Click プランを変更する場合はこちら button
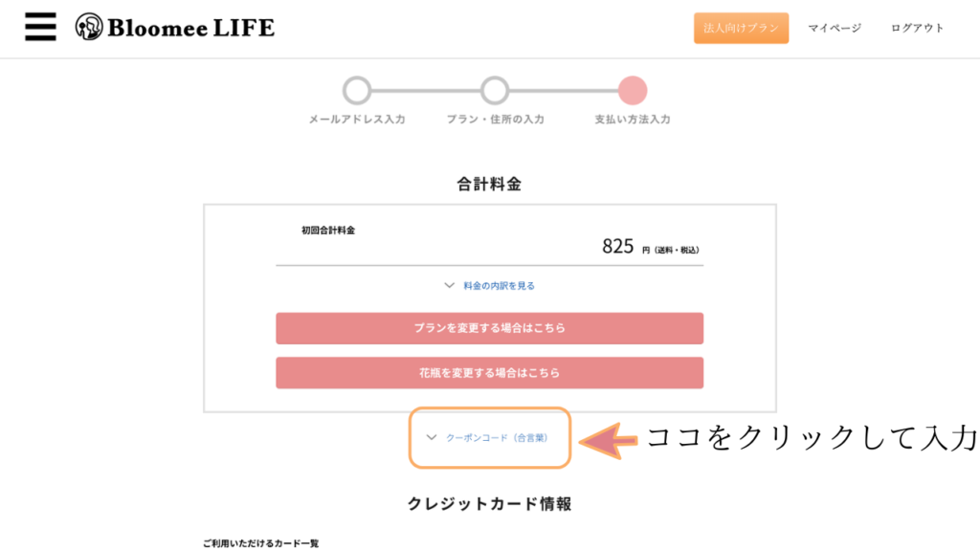Screen dimensions: 980x551 489,328
